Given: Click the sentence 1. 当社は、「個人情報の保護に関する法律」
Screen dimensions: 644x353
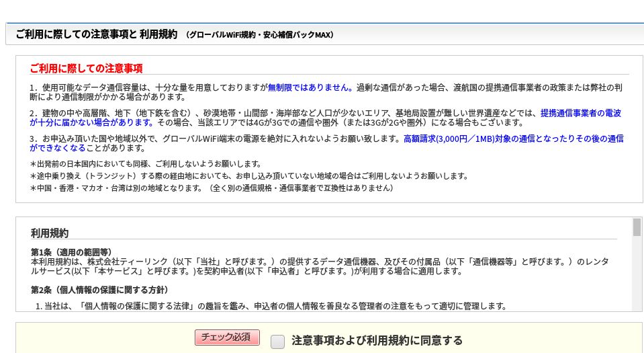Looking at the screenshot, I should (x=271, y=306).
